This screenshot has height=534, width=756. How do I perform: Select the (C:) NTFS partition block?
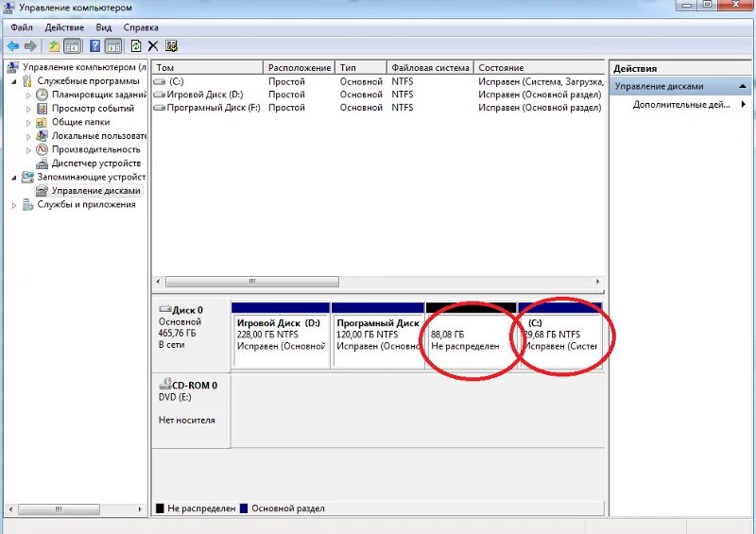[x=559, y=336]
